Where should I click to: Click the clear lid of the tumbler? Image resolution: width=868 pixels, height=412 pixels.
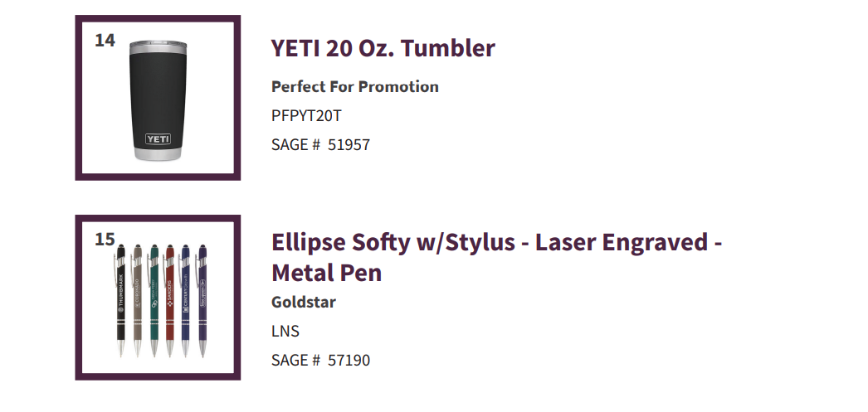pos(158,42)
